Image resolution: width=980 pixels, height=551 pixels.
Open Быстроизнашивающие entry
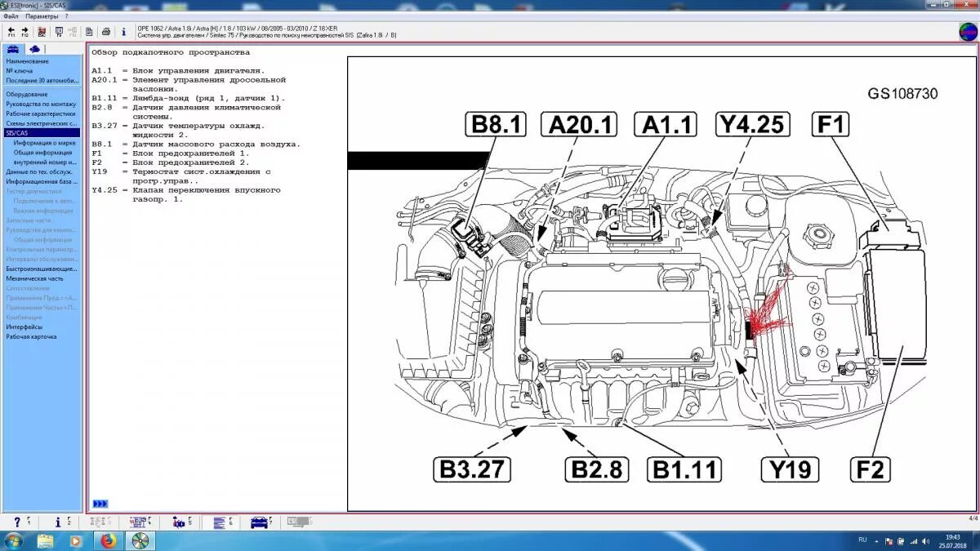pos(42,268)
